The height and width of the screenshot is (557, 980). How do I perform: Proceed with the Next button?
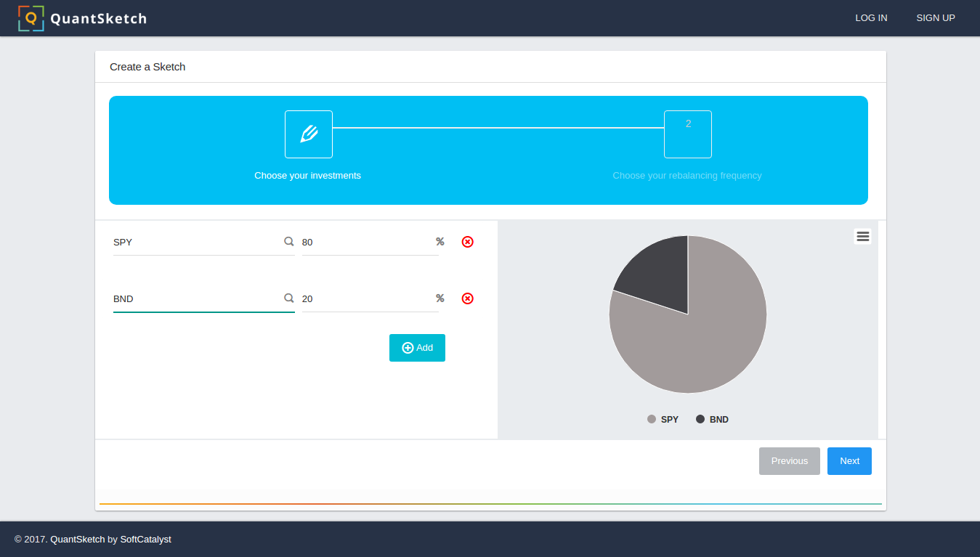tap(849, 461)
